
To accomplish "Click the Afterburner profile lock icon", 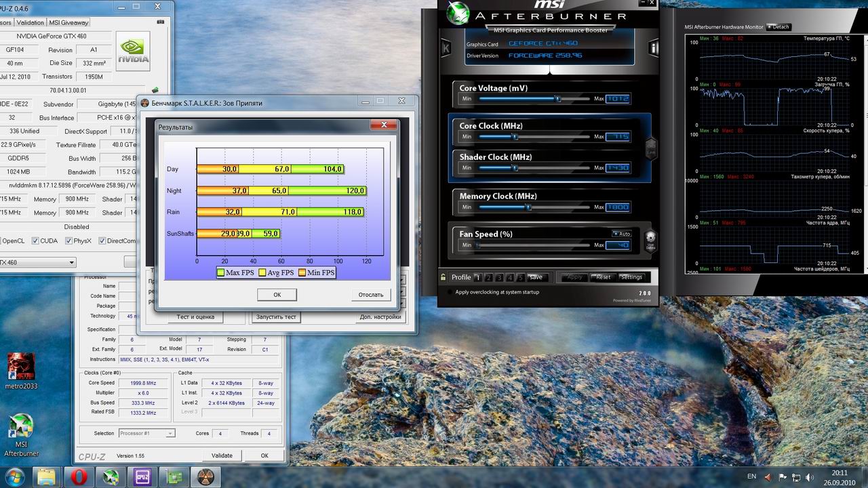I will coord(443,277).
